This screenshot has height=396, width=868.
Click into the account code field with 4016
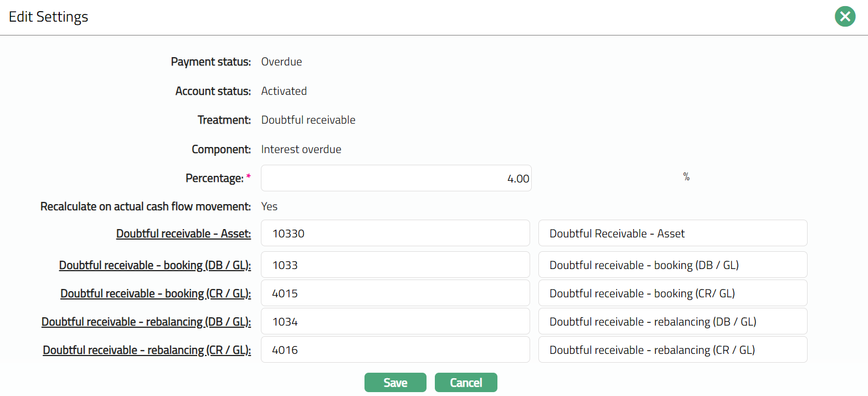click(396, 350)
